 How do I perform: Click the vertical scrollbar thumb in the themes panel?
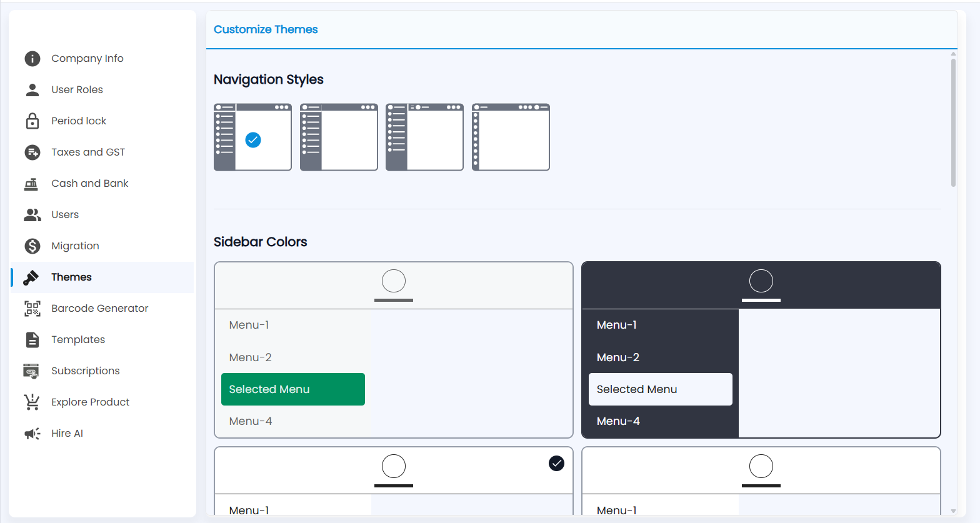[953, 122]
